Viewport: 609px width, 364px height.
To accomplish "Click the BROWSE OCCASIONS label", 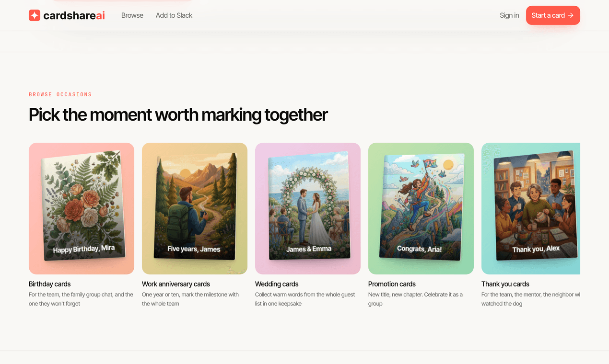I will [x=60, y=94].
